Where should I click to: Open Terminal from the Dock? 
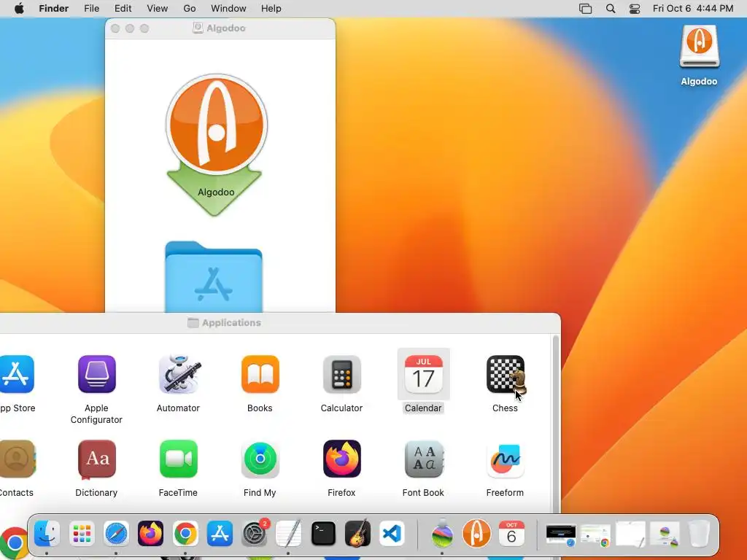[323, 533]
